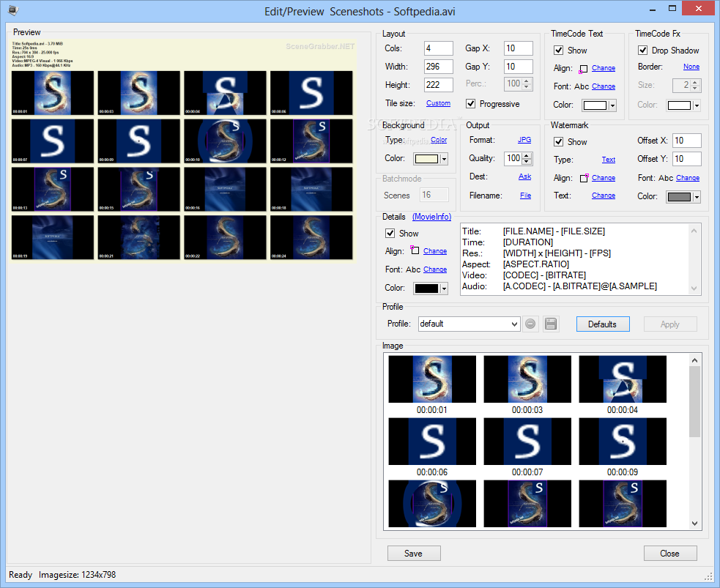Click the JPG format link
This screenshot has width=720, height=588.
pyautogui.click(x=524, y=140)
